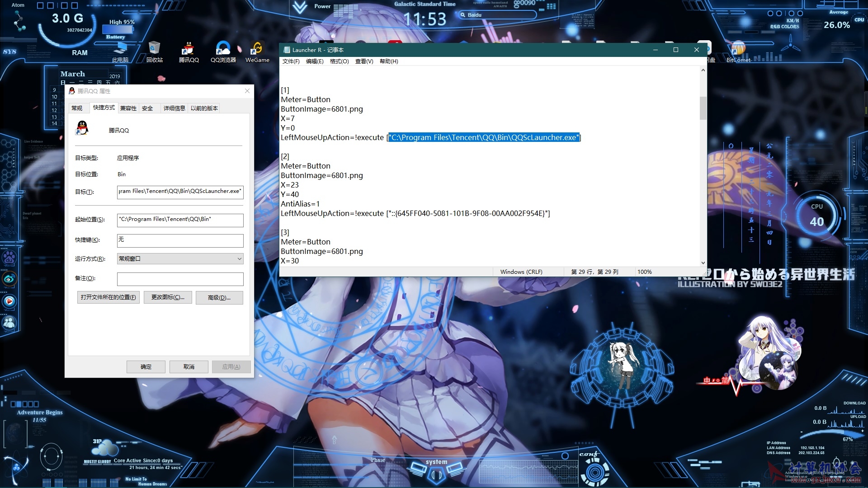The image size is (868, 488).
Task: Click the double-chevron arrow beside Power
Action: click(x=299, y=7)
